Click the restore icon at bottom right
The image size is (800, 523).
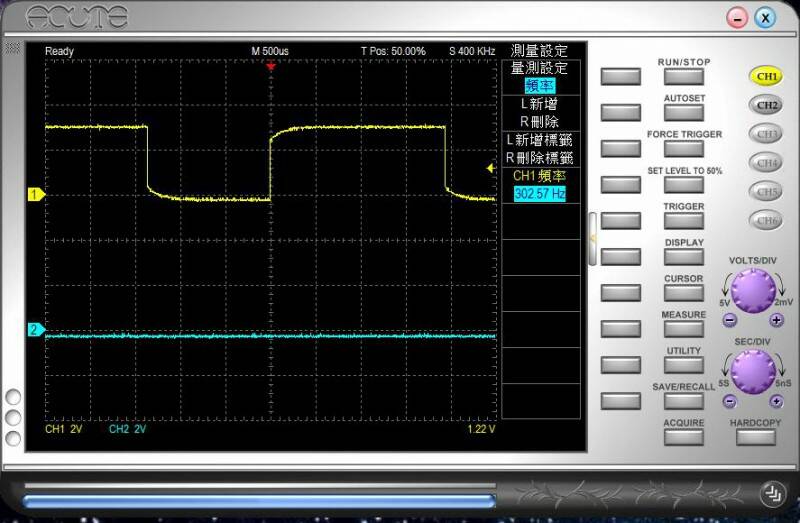(x=772, y=493)
